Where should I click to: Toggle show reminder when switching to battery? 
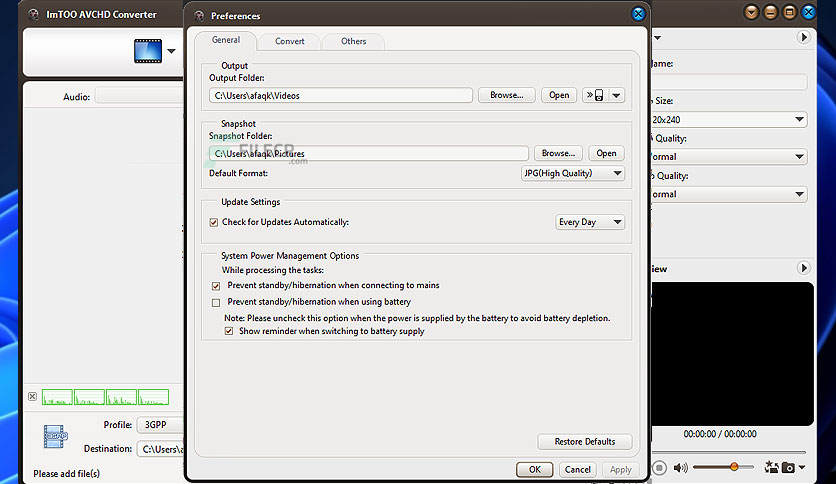229,331
